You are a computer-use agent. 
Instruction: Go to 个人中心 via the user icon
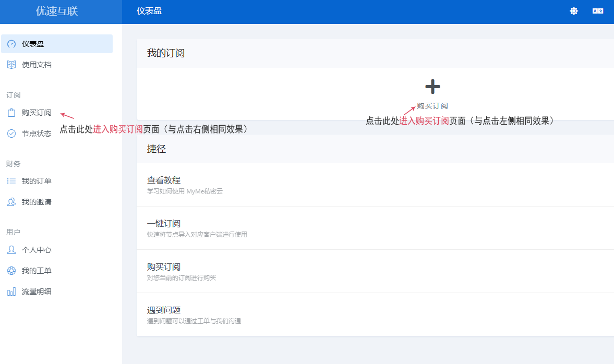click(x=11, y=250)
